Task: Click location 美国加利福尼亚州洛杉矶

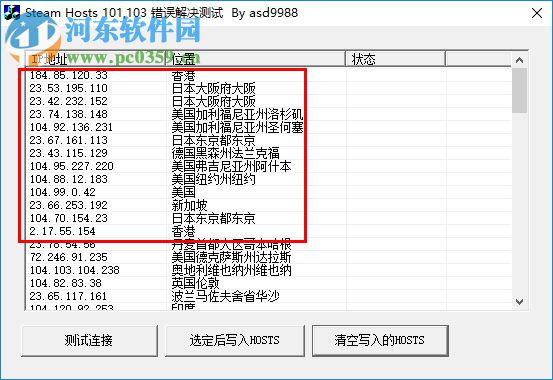Action: tap(237, 114)
